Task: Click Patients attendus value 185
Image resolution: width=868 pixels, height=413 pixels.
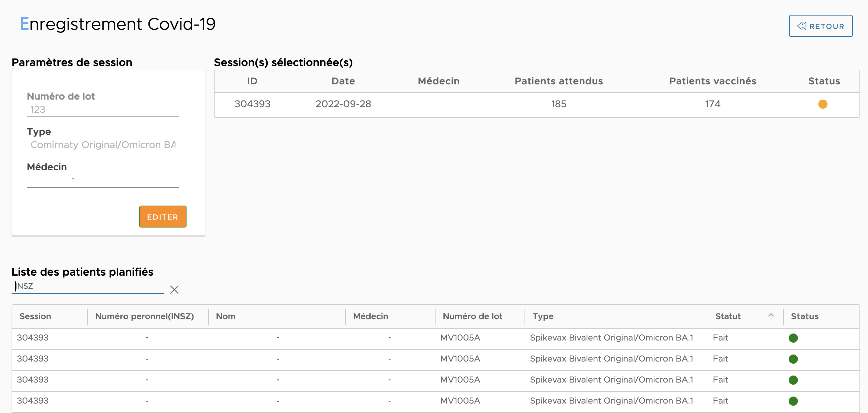Action: coord(559,104)
